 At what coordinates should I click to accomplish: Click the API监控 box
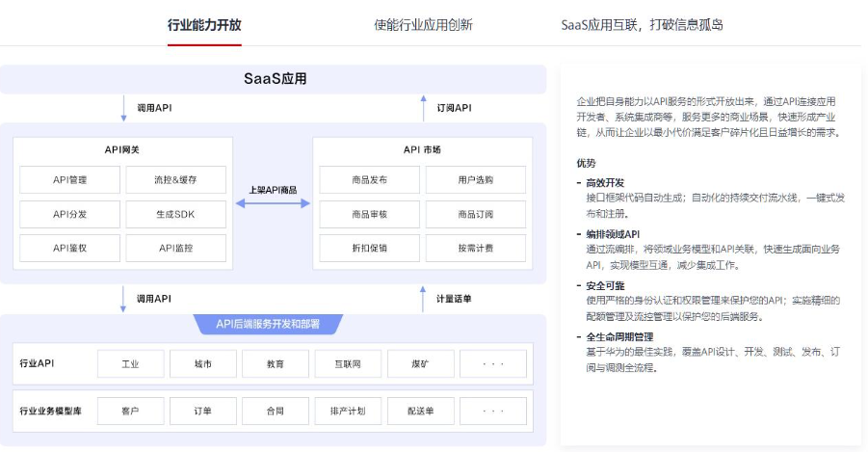176,248
